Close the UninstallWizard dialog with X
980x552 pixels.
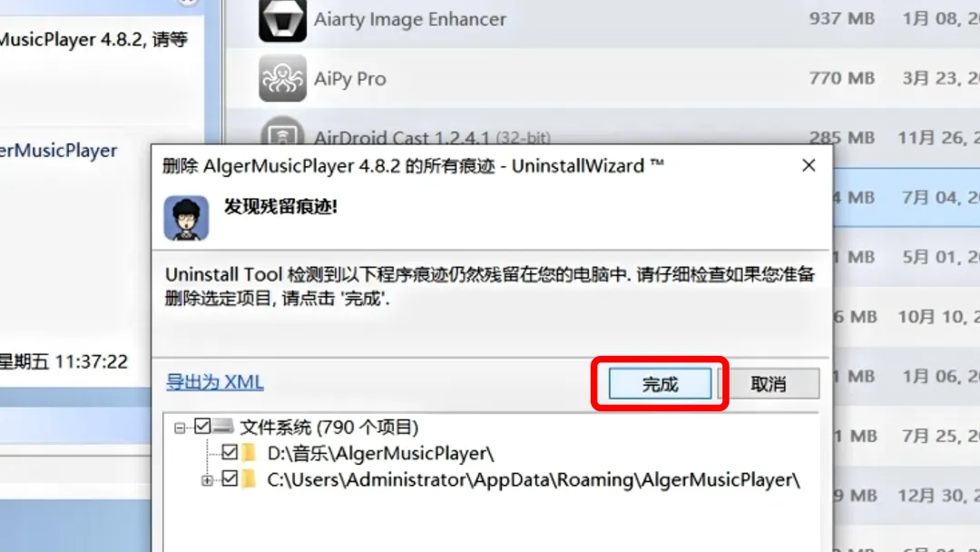point(808,165)
